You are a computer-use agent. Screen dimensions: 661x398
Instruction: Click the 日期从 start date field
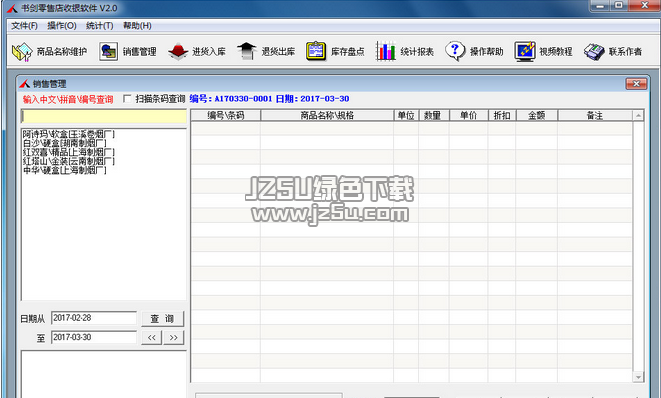94,318
